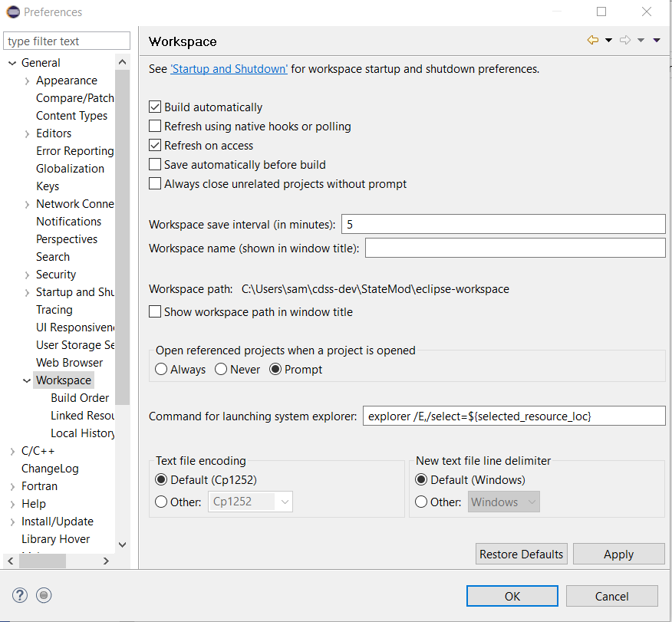Expand the Network Connections node

pos(27,204)
